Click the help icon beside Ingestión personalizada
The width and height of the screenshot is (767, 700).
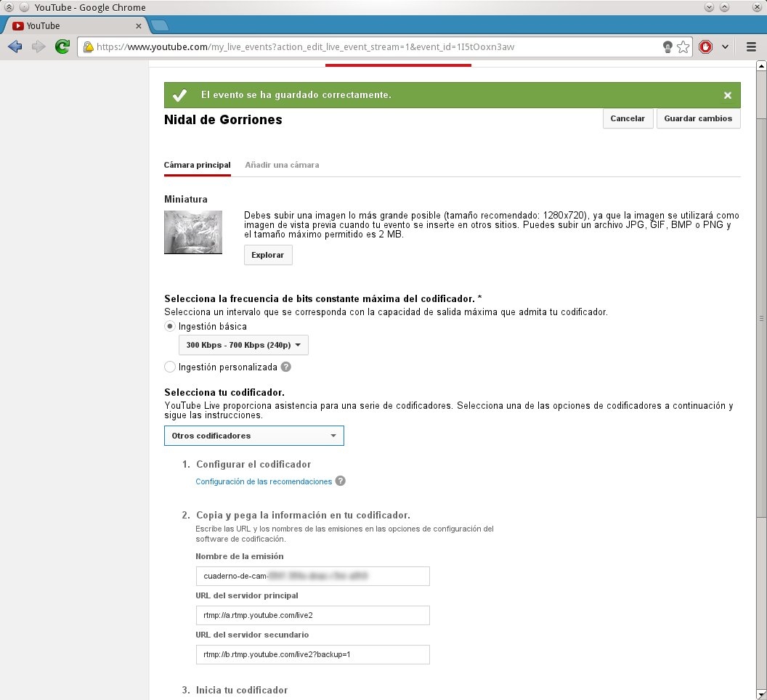click(285, 367)
